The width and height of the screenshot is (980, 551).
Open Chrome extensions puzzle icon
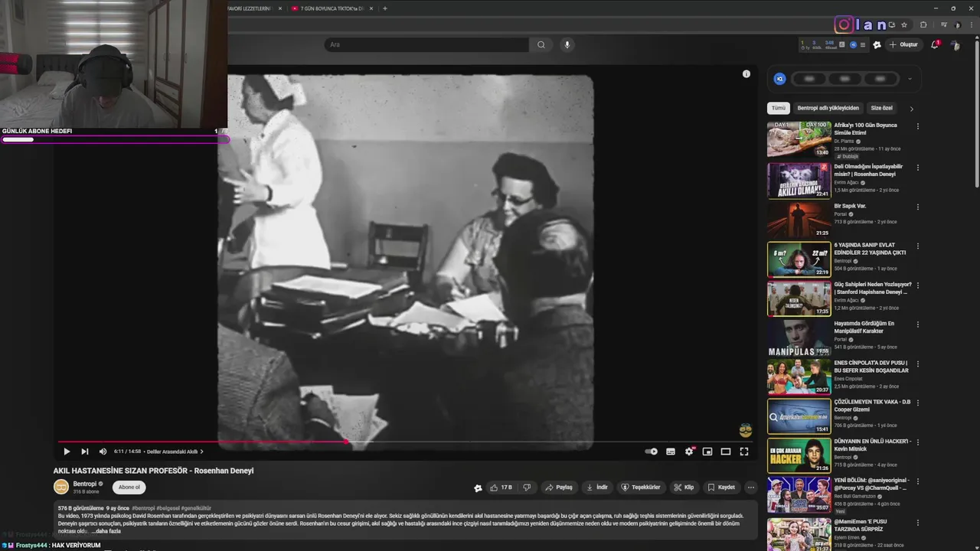pos(923,24)
